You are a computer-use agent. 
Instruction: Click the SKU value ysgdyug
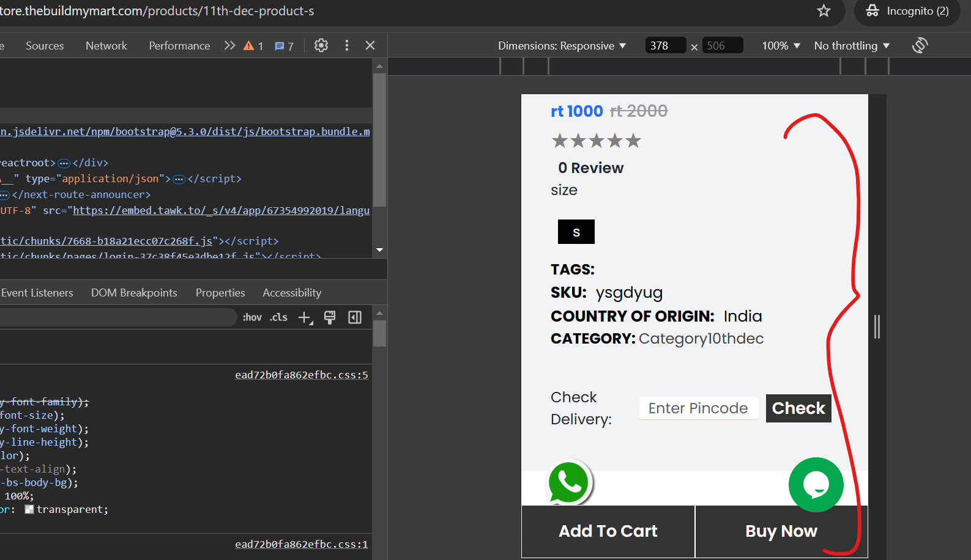point(629,293)
